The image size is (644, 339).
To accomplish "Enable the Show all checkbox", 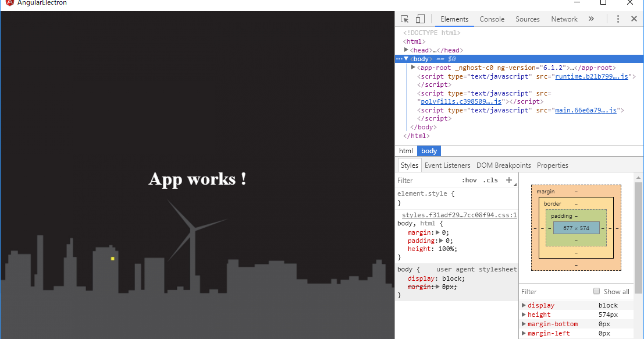I will [597, 291].
